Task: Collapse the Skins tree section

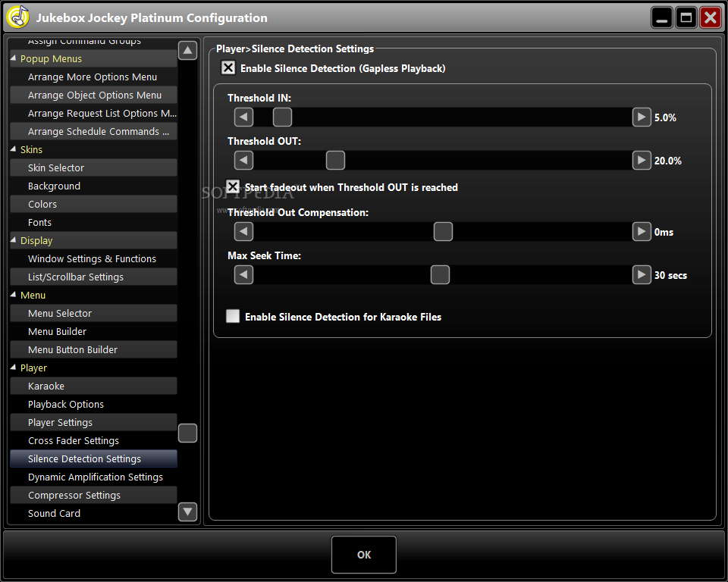Action: (x=13, y=149)
